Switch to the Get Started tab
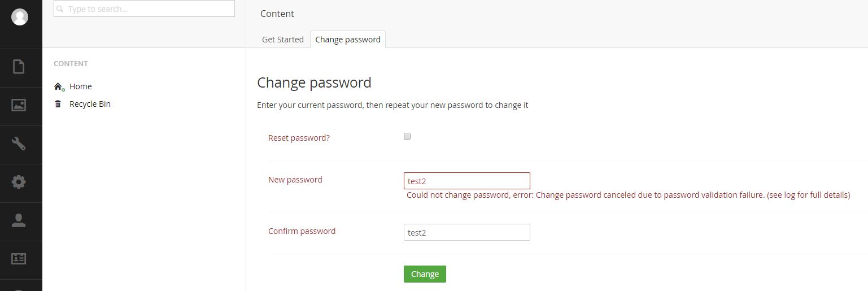The width and height of the screenshot is (868, 291). tap(283, 40)
